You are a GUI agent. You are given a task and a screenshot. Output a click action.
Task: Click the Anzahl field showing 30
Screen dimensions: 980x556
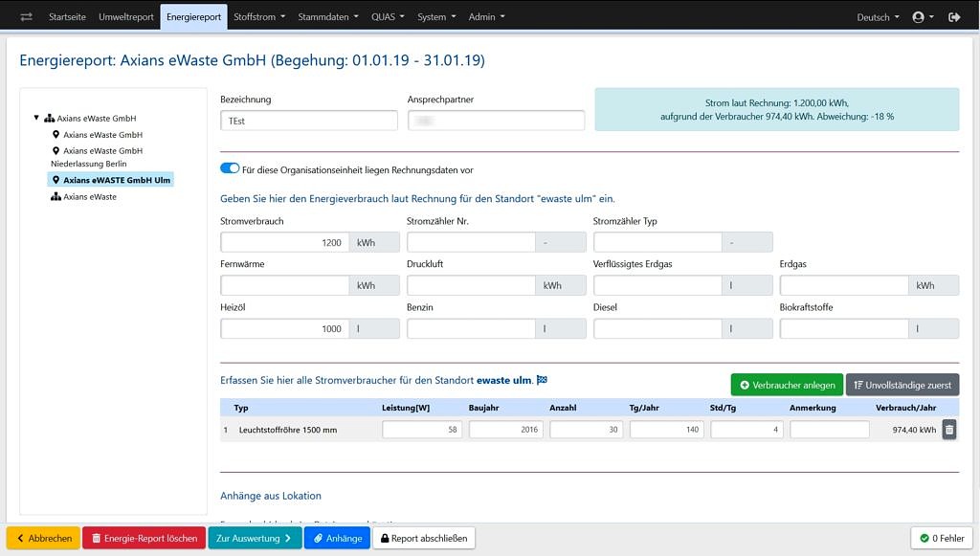click(x=587, y=430)
